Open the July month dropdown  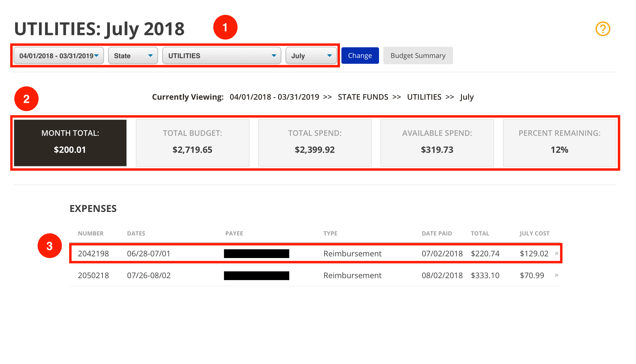[311, 56]
